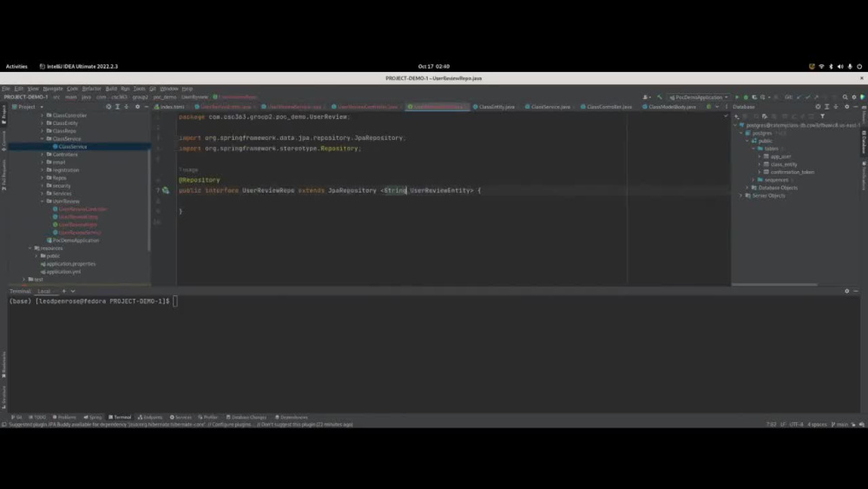Expand the sequences node in Database

(x=753, y=180)
